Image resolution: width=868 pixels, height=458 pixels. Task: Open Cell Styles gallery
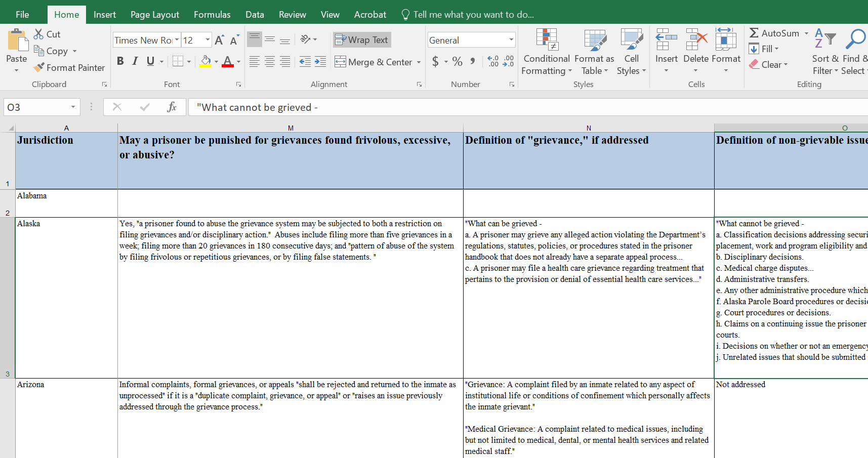[631, 52]
